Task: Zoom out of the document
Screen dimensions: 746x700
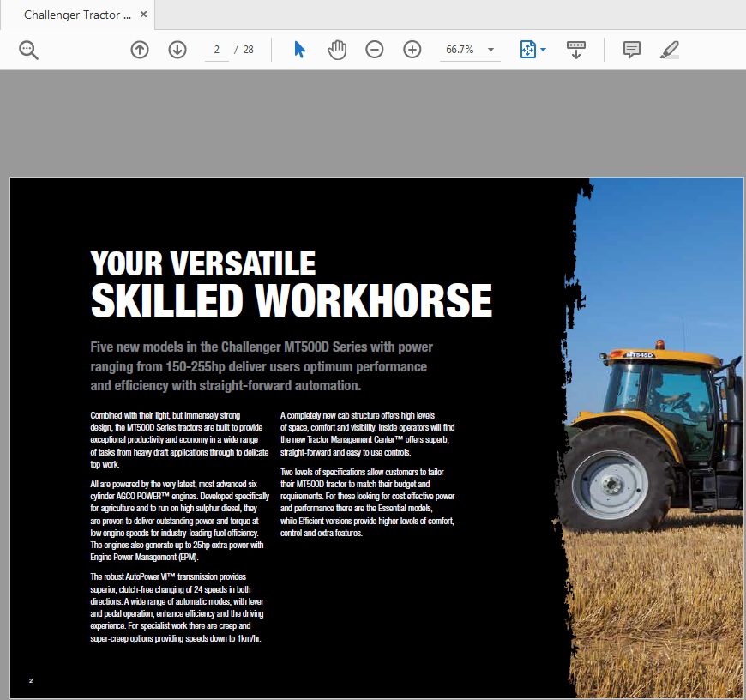Action: (x=374, y=50)
